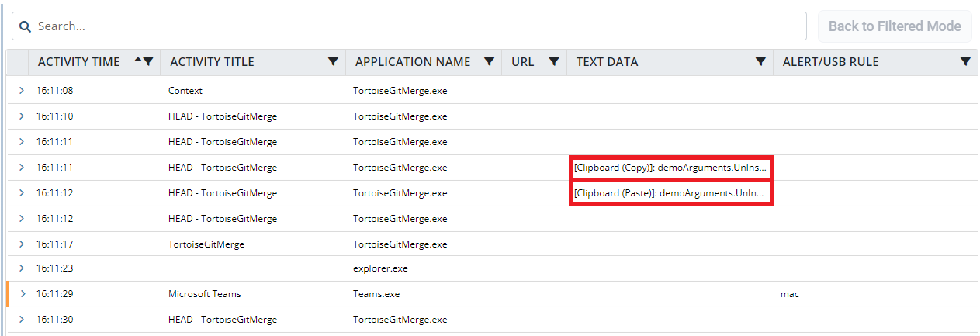Open the URL column filter icon
The width and height of the screenshot is (980, 336).
coord(554,62)
